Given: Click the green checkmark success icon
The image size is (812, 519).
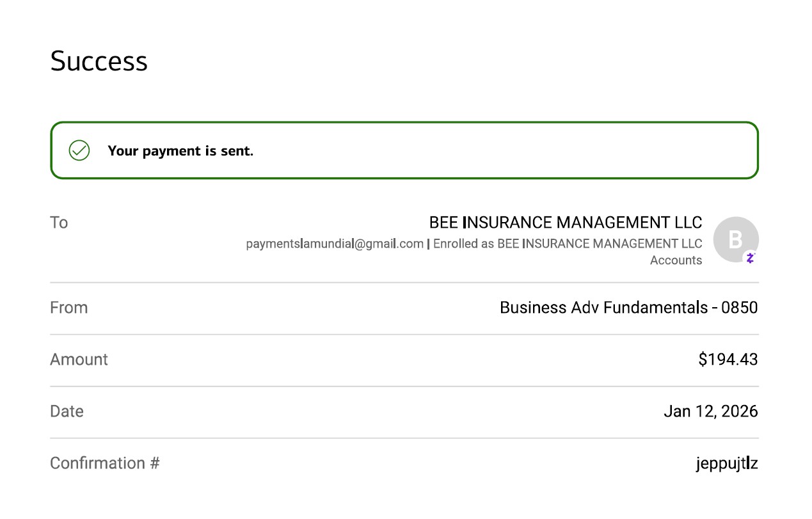Looking at the screenshot, I should coord(79,150).
